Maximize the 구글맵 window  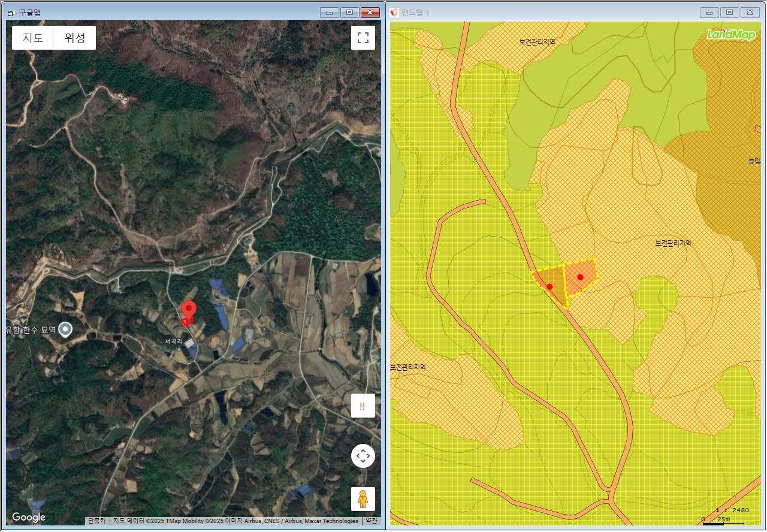(350, 13)
